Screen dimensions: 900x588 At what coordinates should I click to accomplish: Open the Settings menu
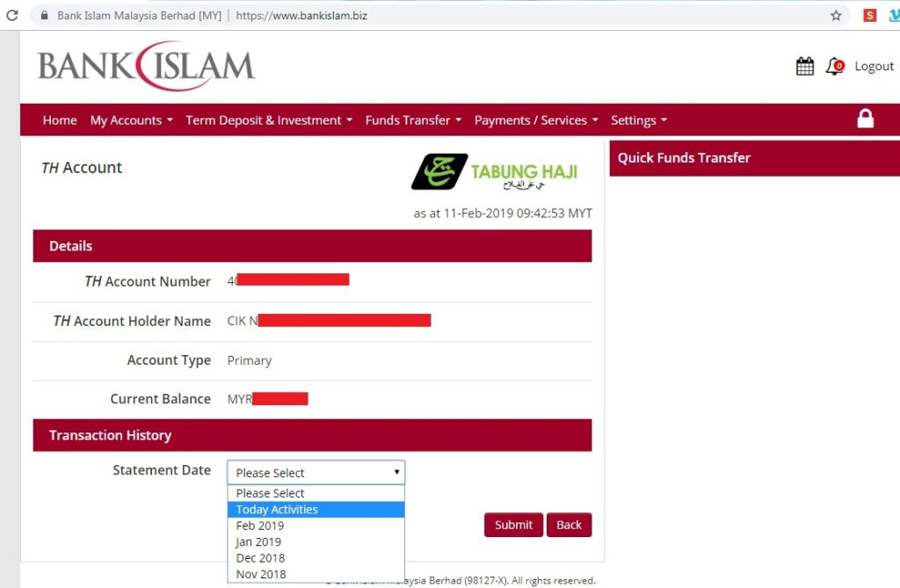[639, 120]
